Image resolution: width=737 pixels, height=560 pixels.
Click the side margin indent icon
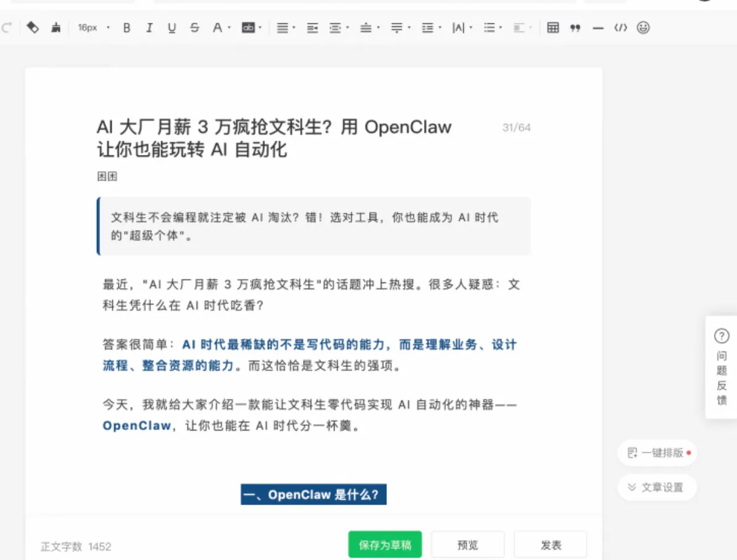point(335,28)
